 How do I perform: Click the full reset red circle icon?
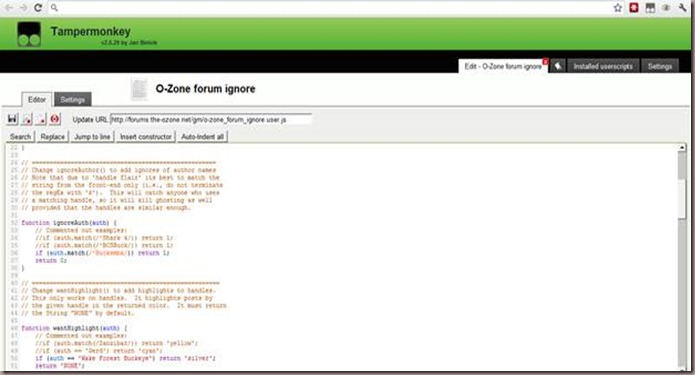pyautogui.click(x=55, y=119)
